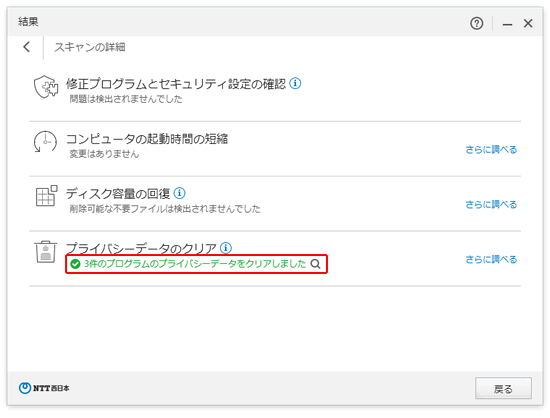Show info for プライバシーデータのクリア
Screen dimensions: 550x418
coord(226,248)
